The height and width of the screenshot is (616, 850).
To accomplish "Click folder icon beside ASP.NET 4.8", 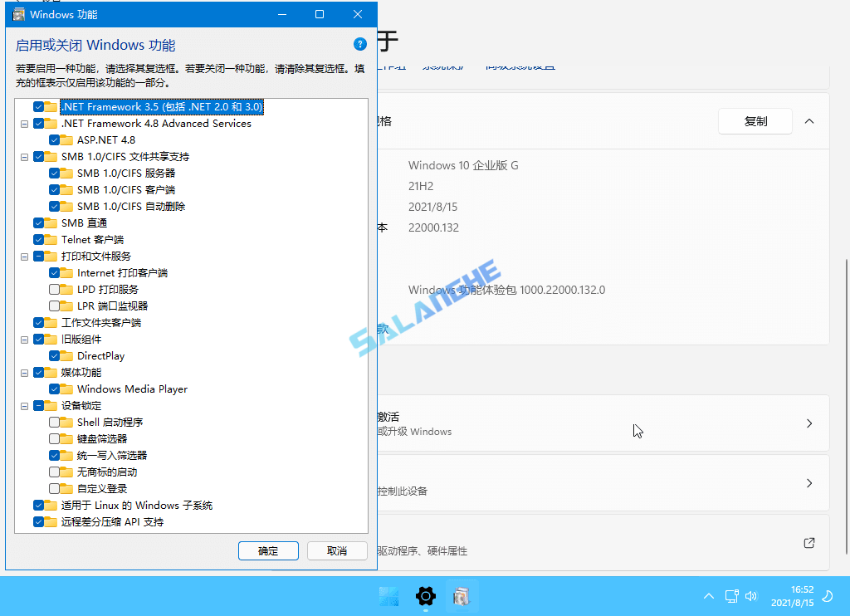I will (66, 140).
